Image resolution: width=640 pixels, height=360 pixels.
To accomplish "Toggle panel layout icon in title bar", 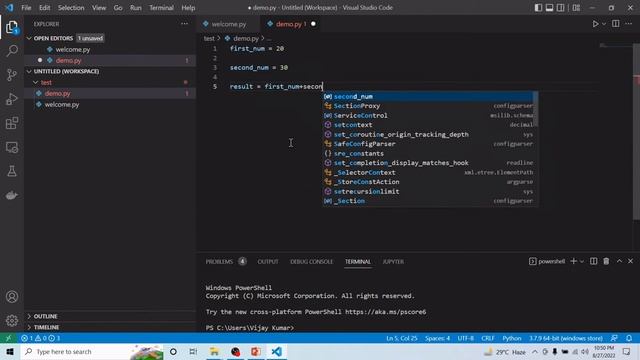I will 549,8.
